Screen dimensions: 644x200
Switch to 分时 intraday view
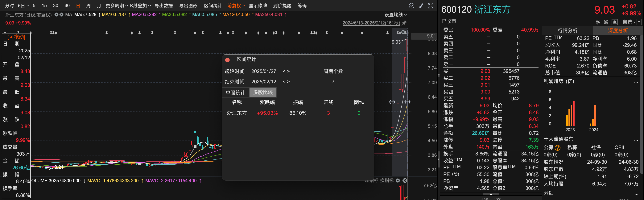point(9,6)
